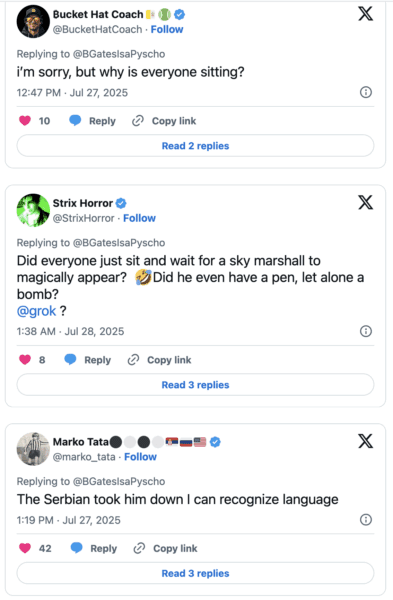Reply to the Strix Horror tweet

88,360
